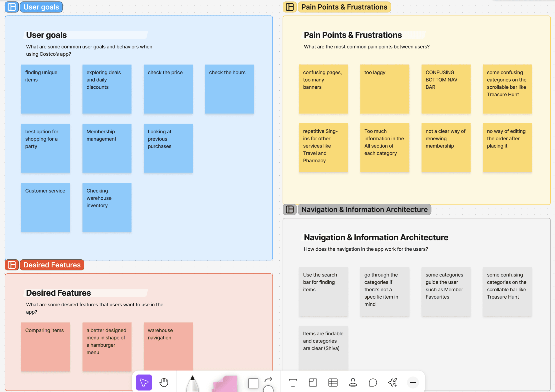The height and width of the screenshot is (392, 555).
Task: Select the Section tool
Action: point(313,383)
